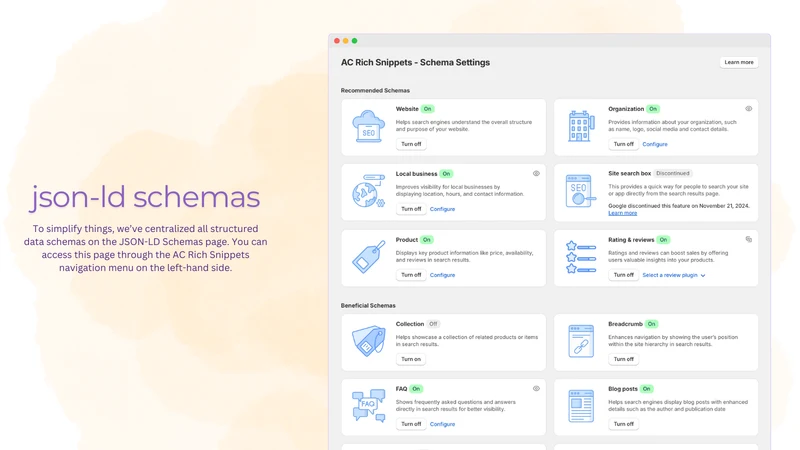Click the red close window button
800x450 pixels.
[x=337, y=41]
